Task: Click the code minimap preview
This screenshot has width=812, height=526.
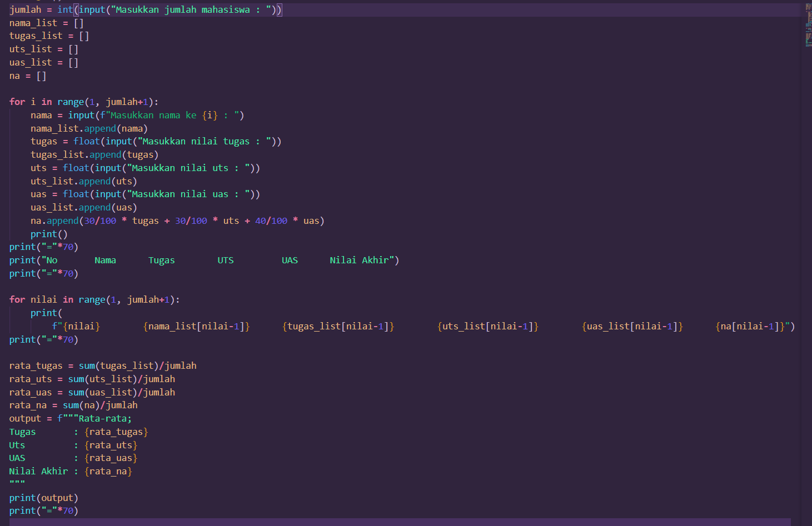Action: click(808, 25)
